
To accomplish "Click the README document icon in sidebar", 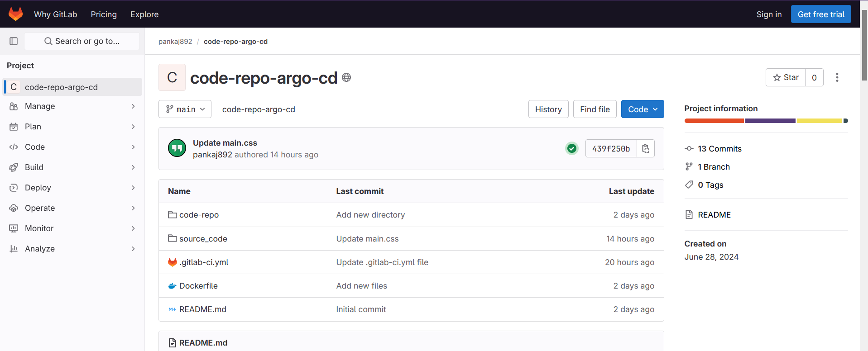I will tap(689, 214).
